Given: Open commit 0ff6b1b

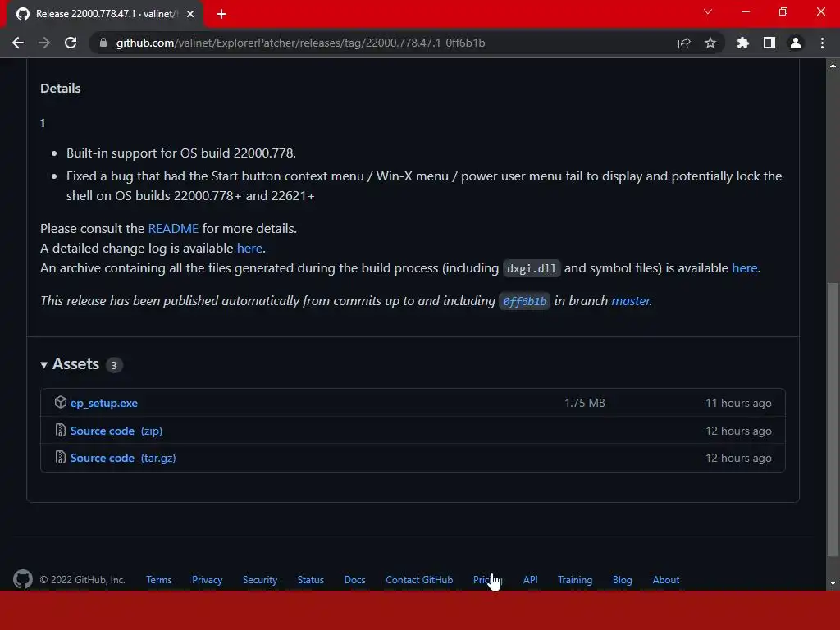Looking at the screenshot, I should (x=524, y=301).
